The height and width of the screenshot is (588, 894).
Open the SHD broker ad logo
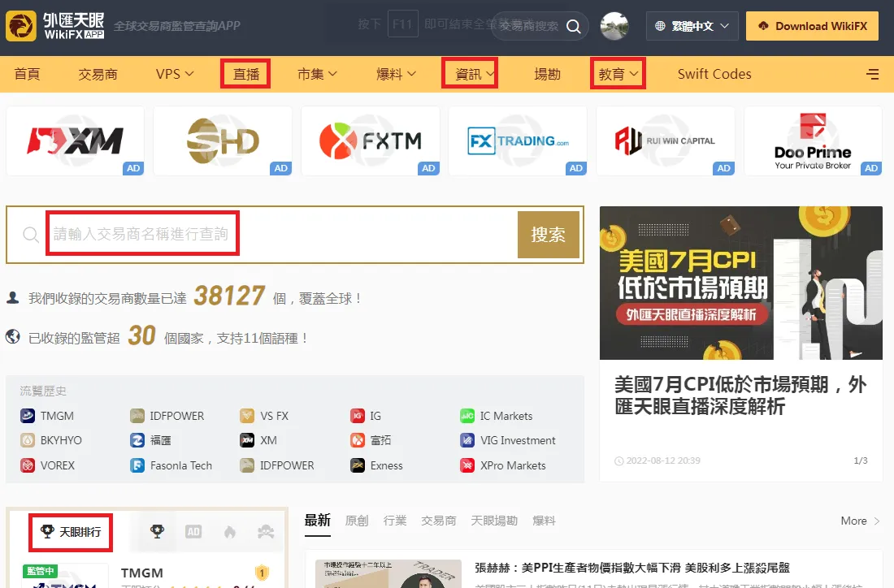pyautogui.click(x=223, y=141)
